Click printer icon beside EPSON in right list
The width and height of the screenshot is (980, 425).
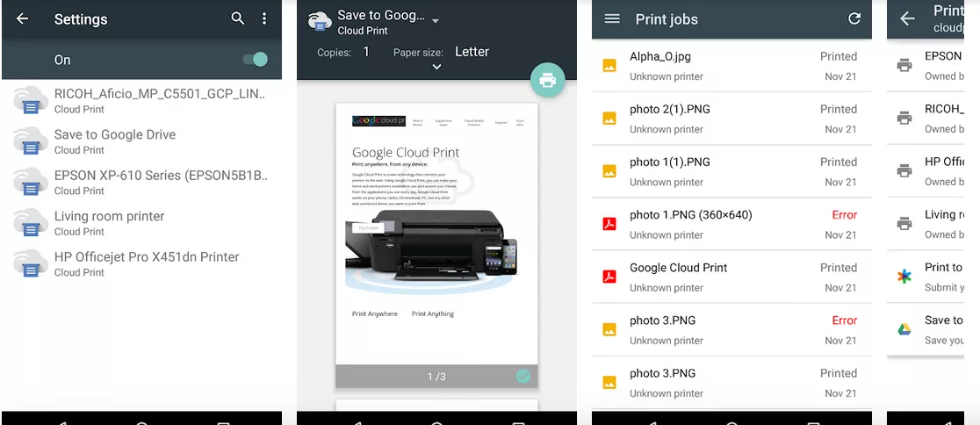click(904, 65)
